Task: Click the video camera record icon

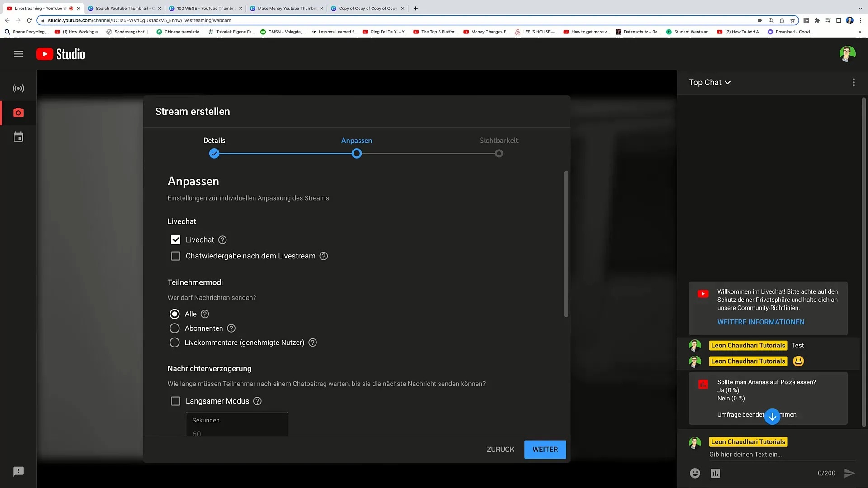Action: click(x=18, y=113)
